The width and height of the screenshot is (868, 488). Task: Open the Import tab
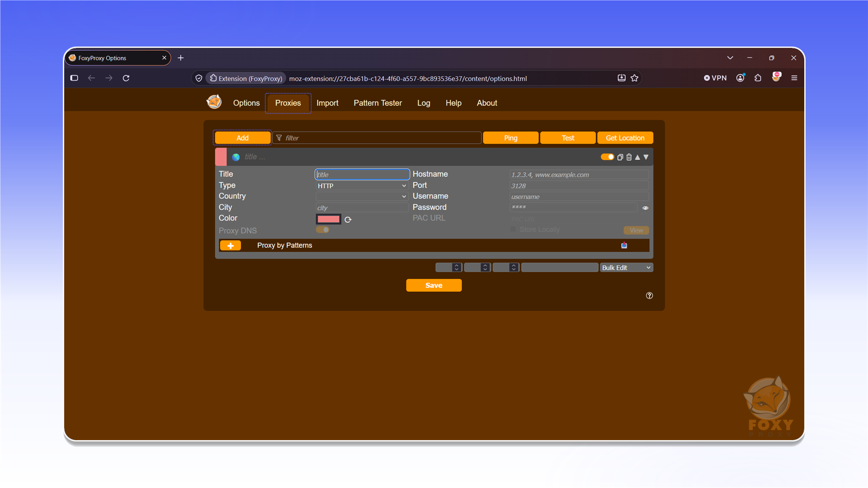coord(327,103)
